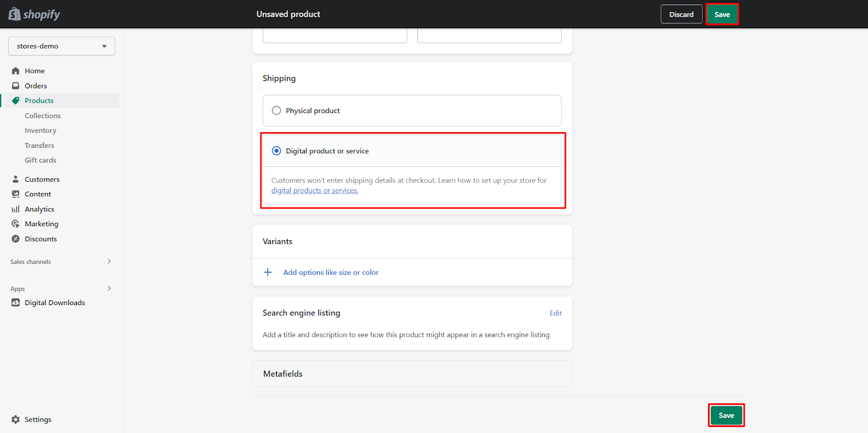Viewport: 868px width, 433px height.
Task: Click the Save button in top bar
Action: point(722,15)
